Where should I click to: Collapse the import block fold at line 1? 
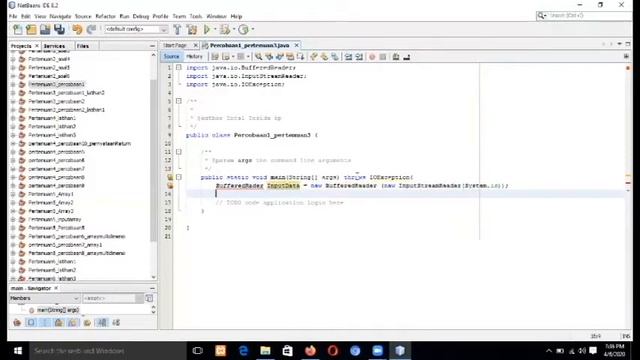[x=179, y=67]
